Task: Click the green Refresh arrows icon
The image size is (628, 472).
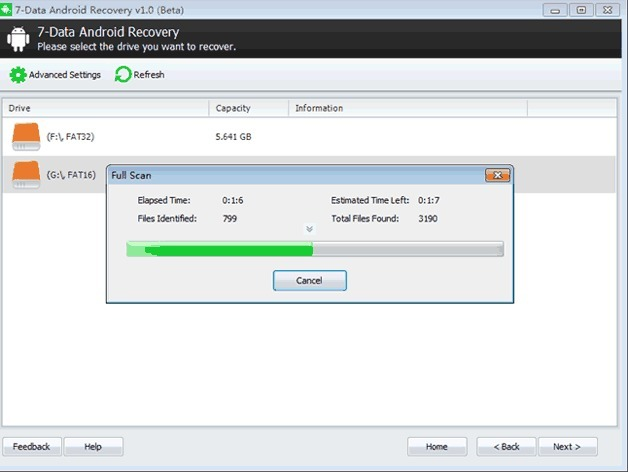Action: coord(123,75)
